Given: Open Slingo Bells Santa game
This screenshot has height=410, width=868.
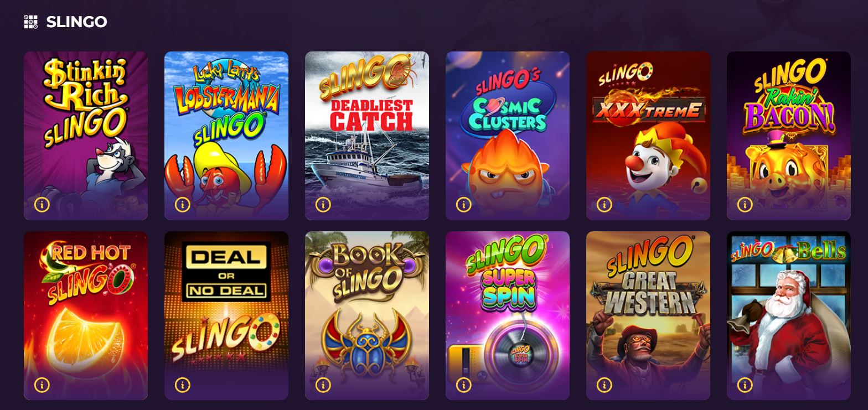Looking at the screenshot, I should pos(789,315).
